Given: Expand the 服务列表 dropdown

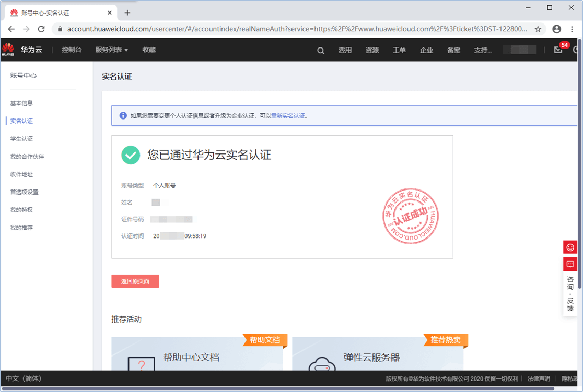Looking at the screenshot, I should coord(112,50).
